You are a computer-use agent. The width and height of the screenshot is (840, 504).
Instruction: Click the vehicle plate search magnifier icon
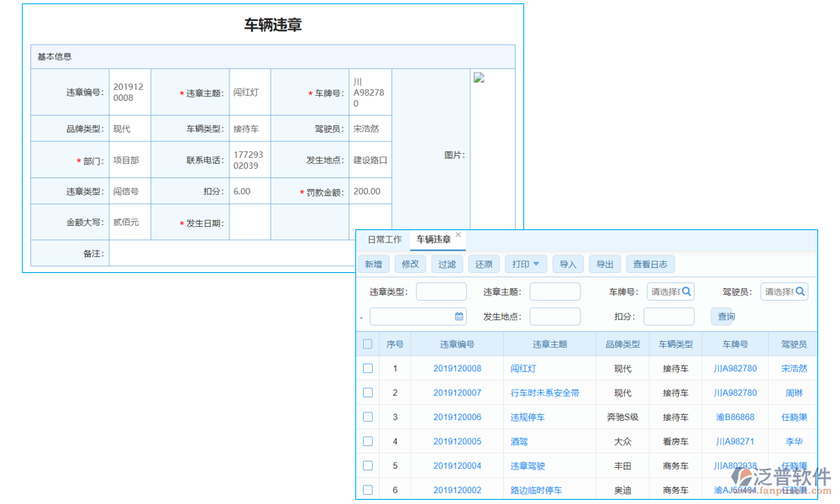point(685,291)
